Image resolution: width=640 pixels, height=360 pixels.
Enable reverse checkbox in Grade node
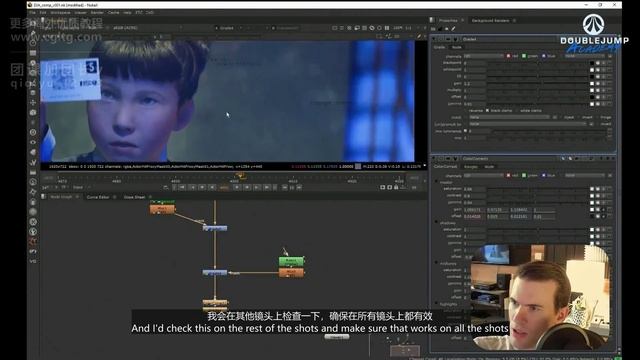[466, 111]
